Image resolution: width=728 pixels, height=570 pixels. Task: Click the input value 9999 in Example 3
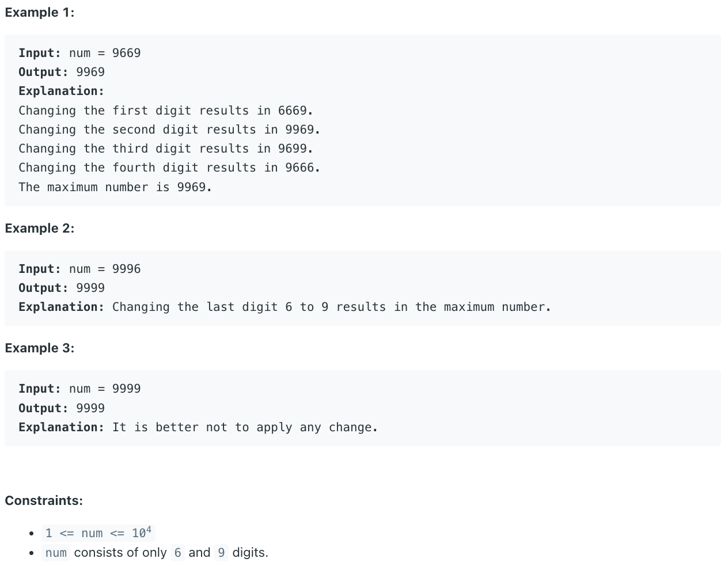pos(126,389)
